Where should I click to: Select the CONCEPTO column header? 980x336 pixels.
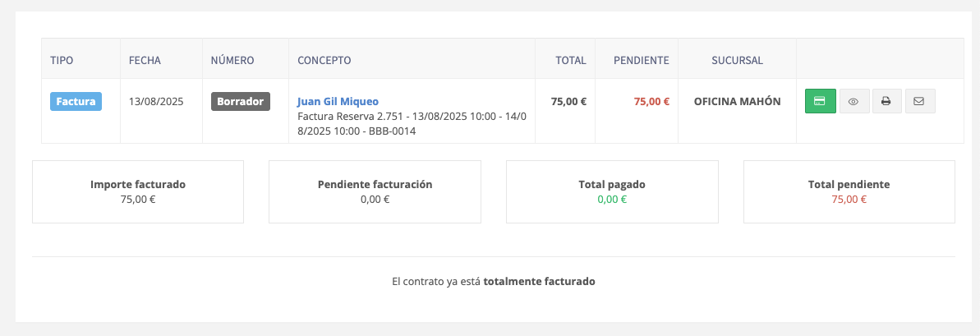click(324, 61)
